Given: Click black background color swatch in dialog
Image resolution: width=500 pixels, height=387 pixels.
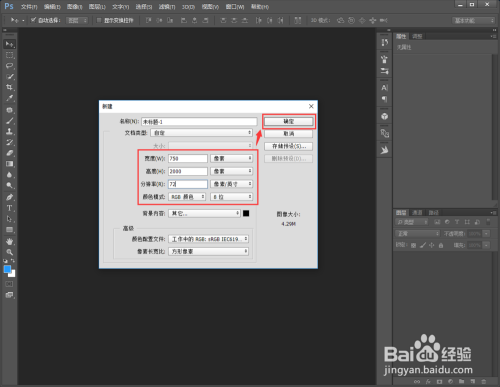Looking at the screenshot, I should (x=246, y=213).
